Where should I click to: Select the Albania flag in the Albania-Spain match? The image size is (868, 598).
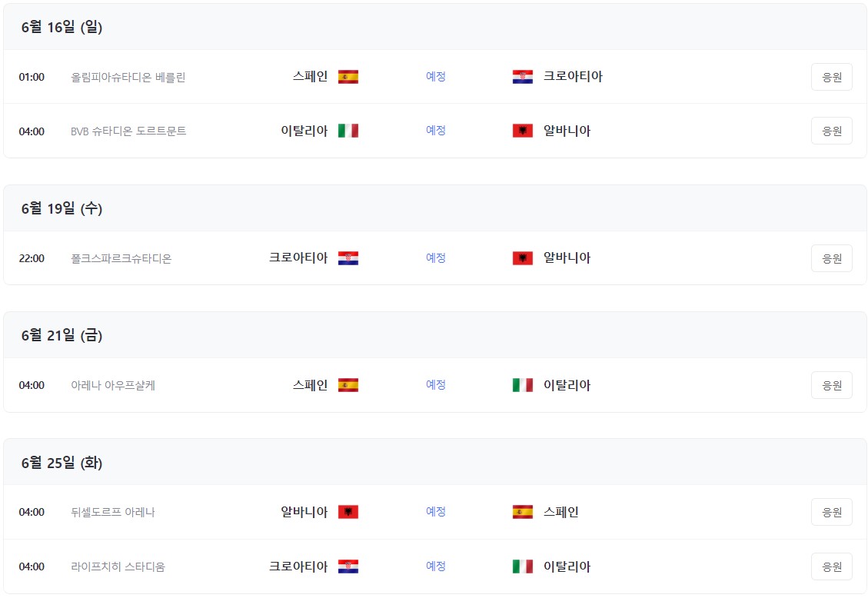[x=348, y=512]
